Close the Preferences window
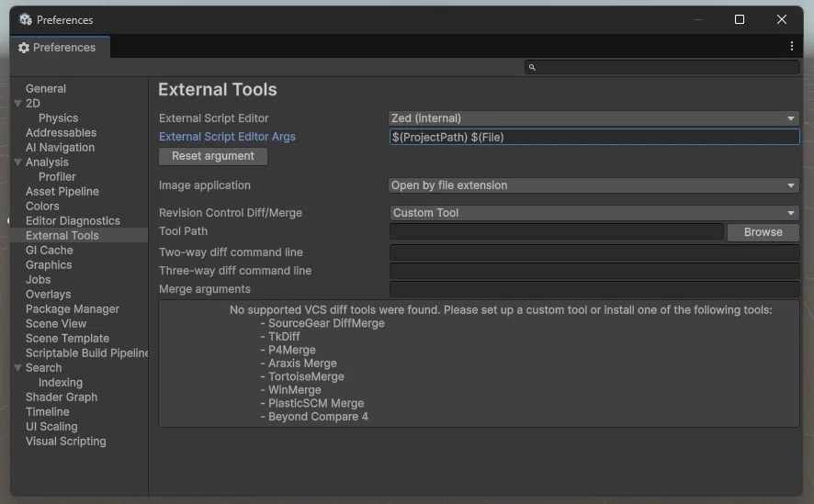 pos(781,19)
